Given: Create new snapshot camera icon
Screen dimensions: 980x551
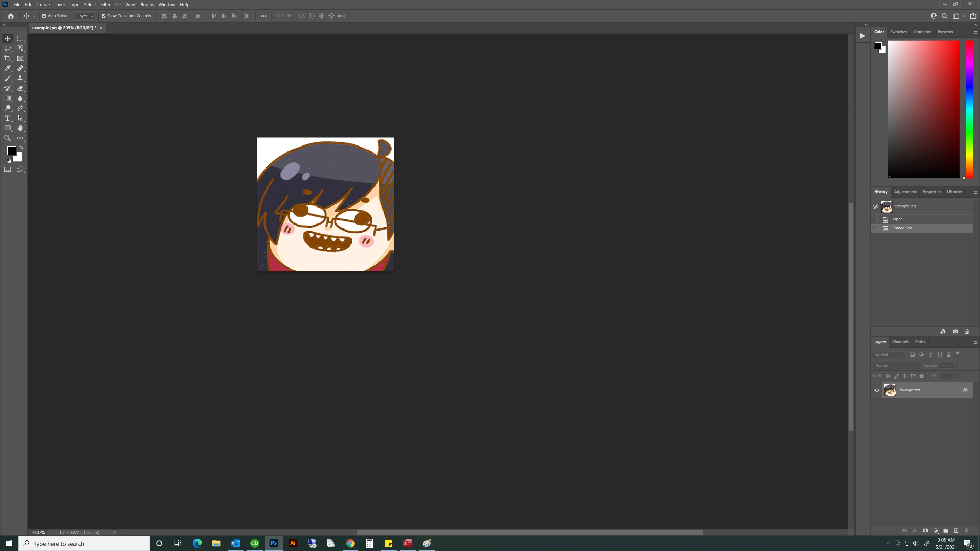Looking at the screenshot, I should 955,332.
